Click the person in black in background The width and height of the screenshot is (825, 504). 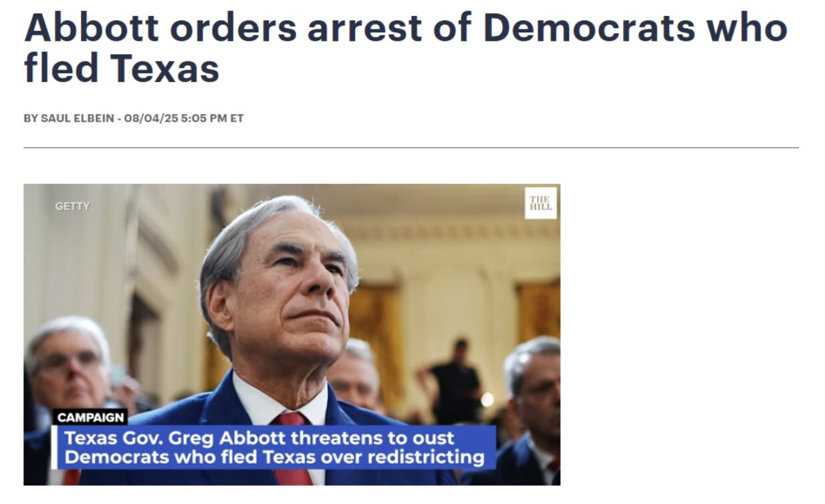point(455,381)
